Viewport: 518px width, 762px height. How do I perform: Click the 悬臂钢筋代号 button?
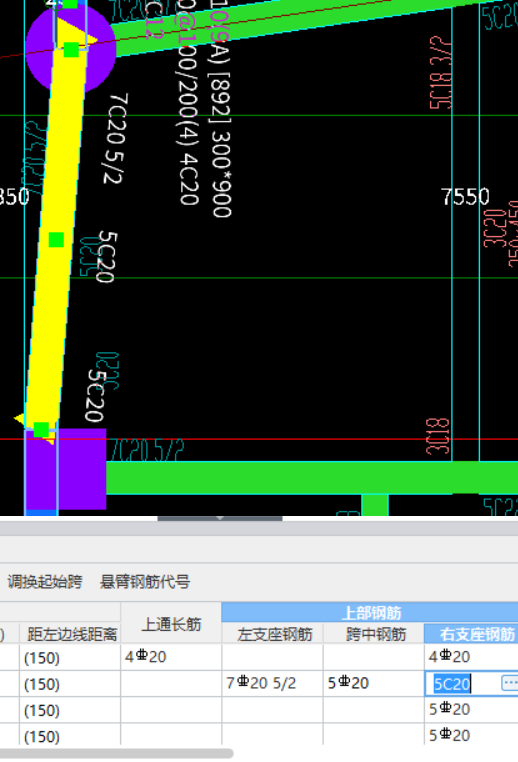145,582
